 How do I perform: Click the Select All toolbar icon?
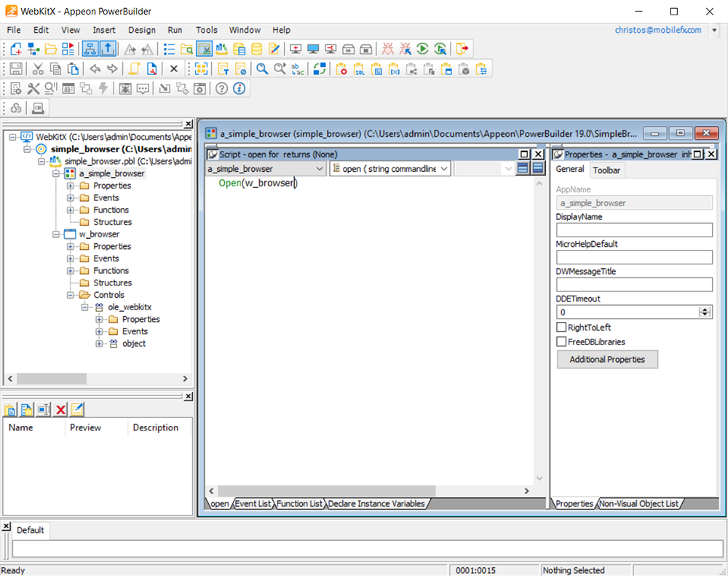[201, 68]
